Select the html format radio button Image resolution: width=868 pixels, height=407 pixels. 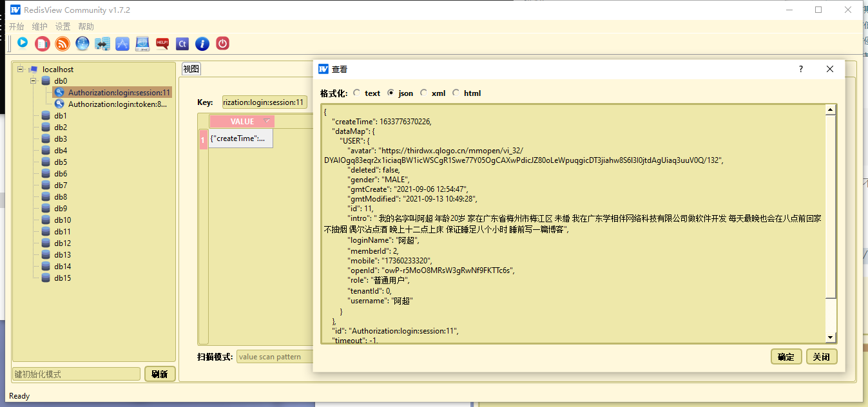point(456,93)
